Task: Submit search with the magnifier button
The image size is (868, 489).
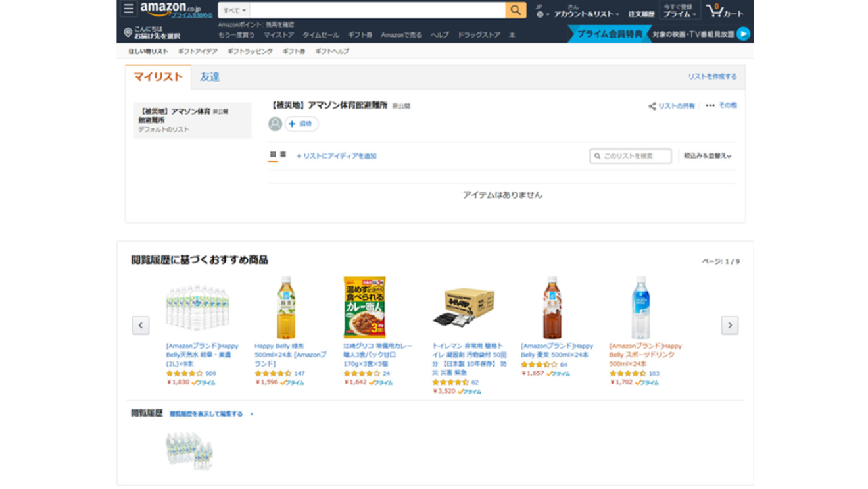Action: (516, 10)
